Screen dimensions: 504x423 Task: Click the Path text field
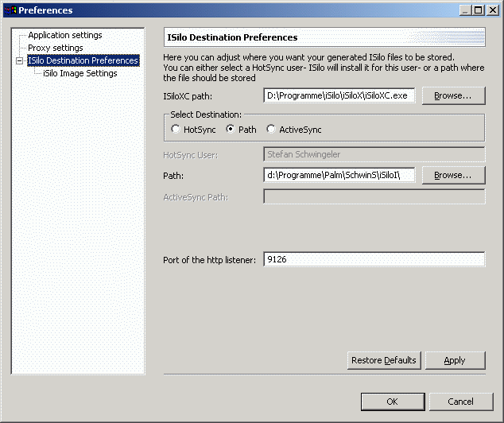339,175
